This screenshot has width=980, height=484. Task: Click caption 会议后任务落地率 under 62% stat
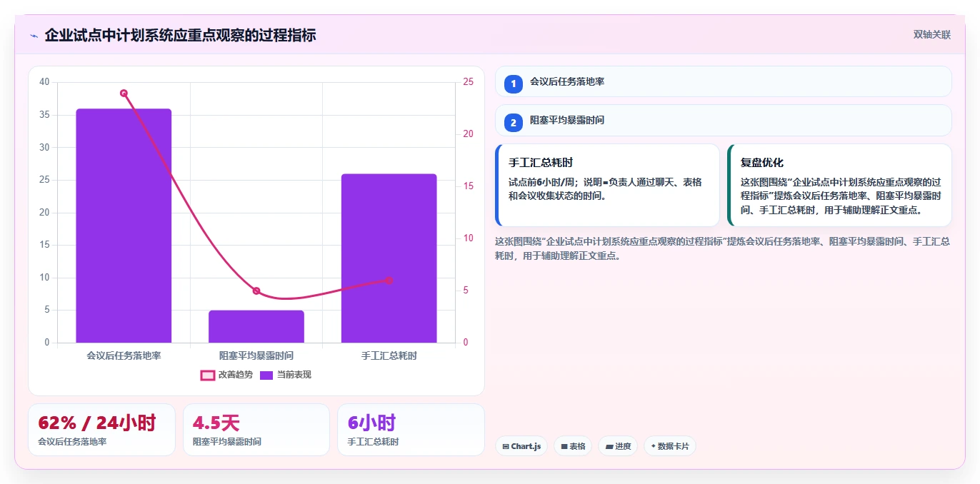72,442
